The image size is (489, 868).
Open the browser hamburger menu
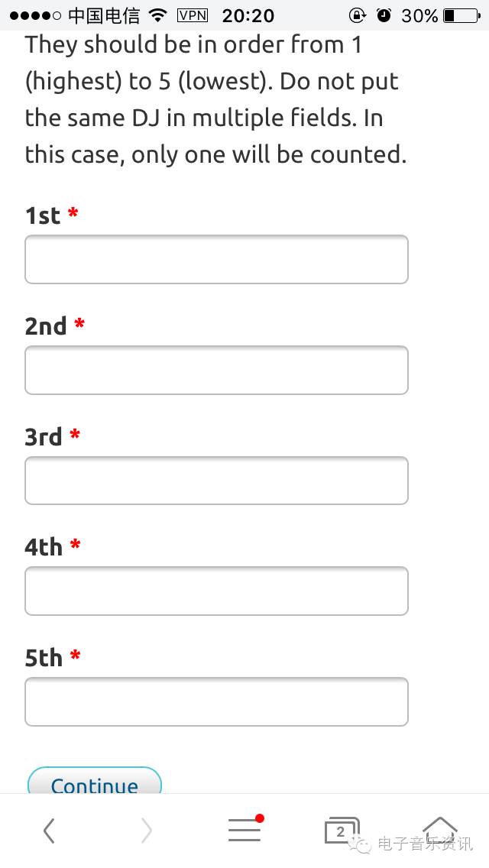pyautogui.click(x=244, y=830)
